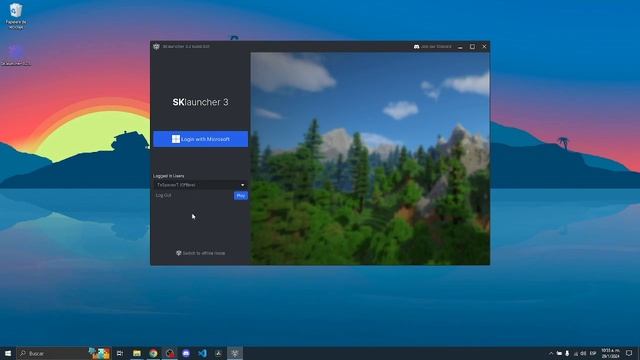Switch the ESP keyboard language indicator
Screen dimensions: 640x360
[593, 353]
